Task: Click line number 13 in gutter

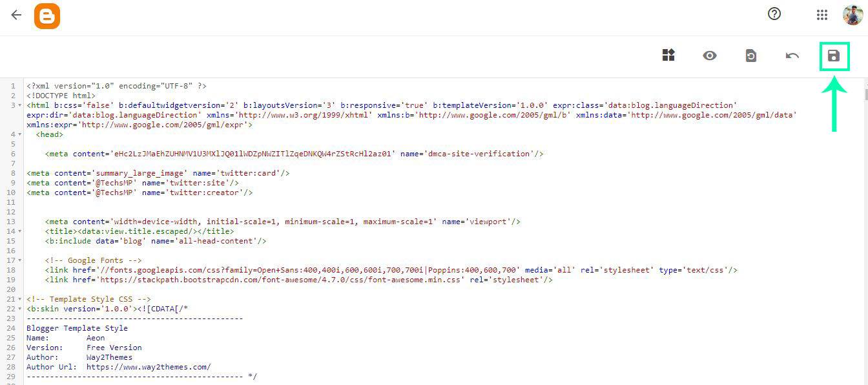Action: point(11,222)
